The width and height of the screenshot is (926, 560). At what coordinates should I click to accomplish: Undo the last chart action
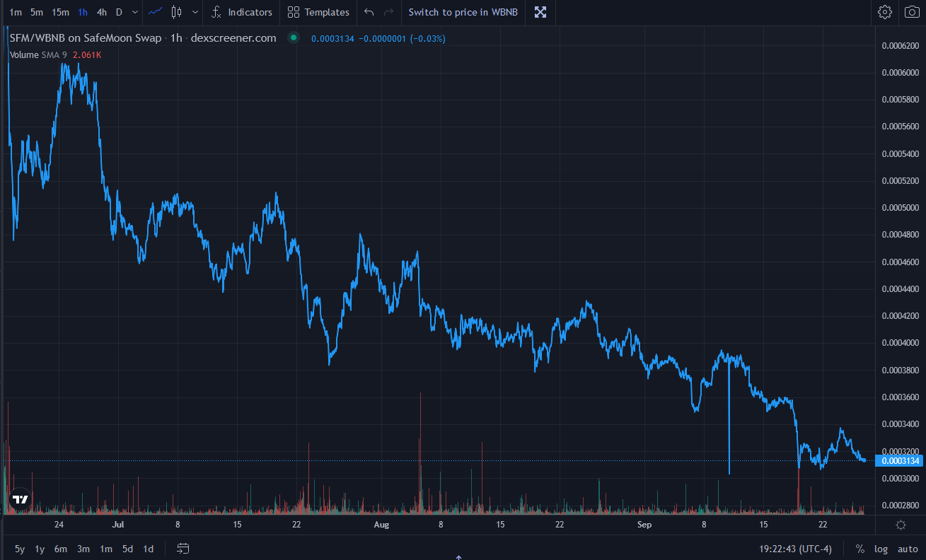coord(369,12)
